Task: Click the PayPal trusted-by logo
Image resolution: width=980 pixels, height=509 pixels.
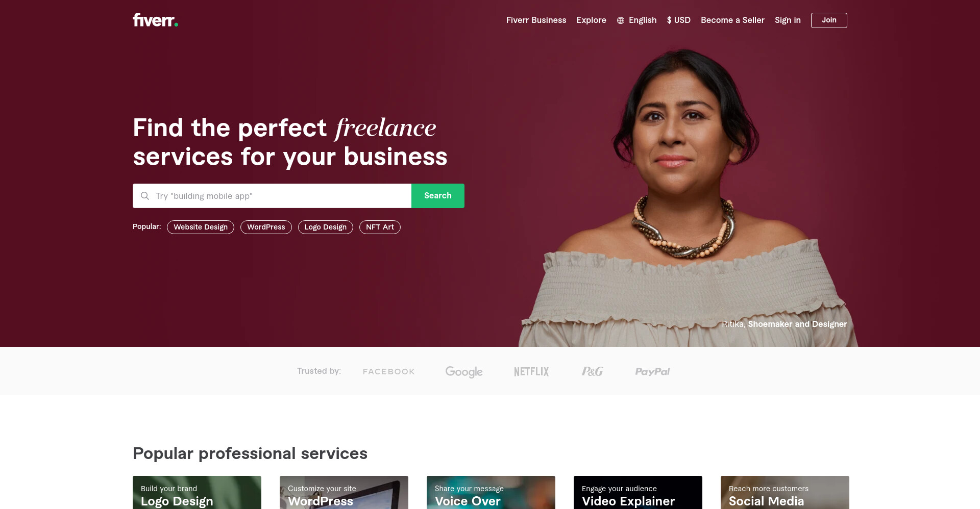Action: (652, 372)
